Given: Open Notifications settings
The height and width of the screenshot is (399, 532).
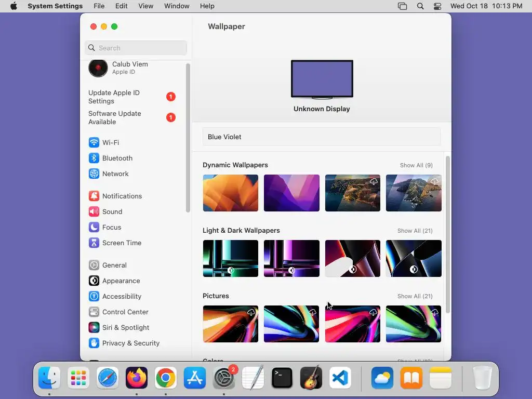Looking at the screenshot, I should 115,196.
